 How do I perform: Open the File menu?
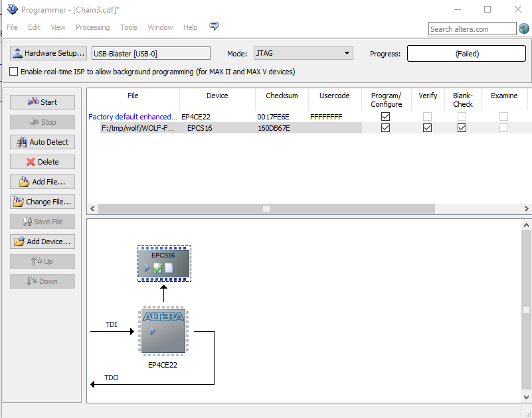tap(12, 27)
